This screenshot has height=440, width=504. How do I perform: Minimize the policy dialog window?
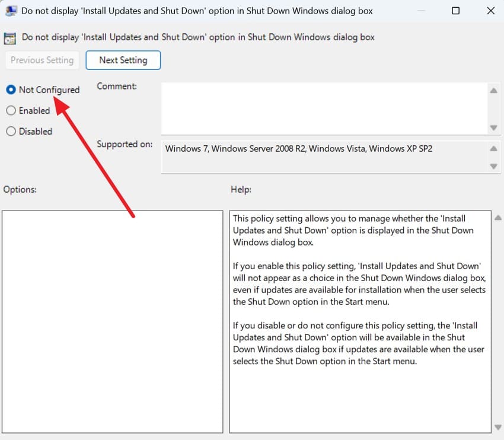(421, 11)
